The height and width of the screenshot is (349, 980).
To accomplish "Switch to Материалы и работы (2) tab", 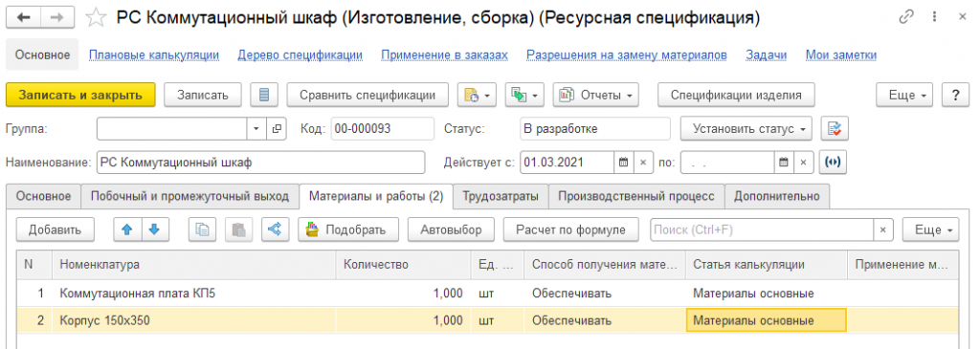I will [376, 196].
